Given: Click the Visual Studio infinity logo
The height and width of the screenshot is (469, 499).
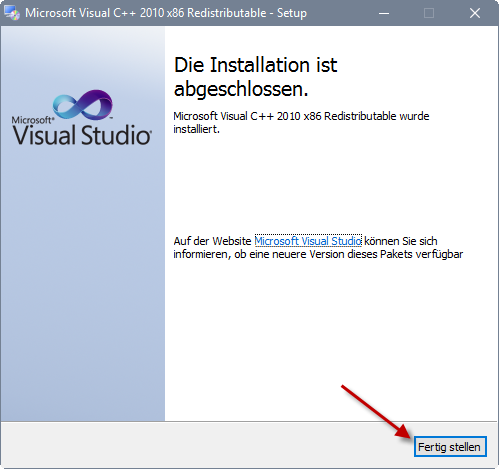Looking at the screenshot, I should [x=83, y=105].
